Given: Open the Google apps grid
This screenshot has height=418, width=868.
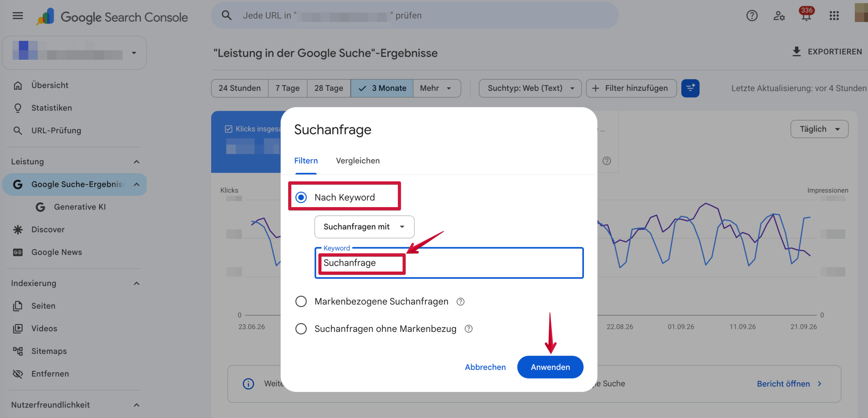Looking at the screenshot, I should 834,16.
